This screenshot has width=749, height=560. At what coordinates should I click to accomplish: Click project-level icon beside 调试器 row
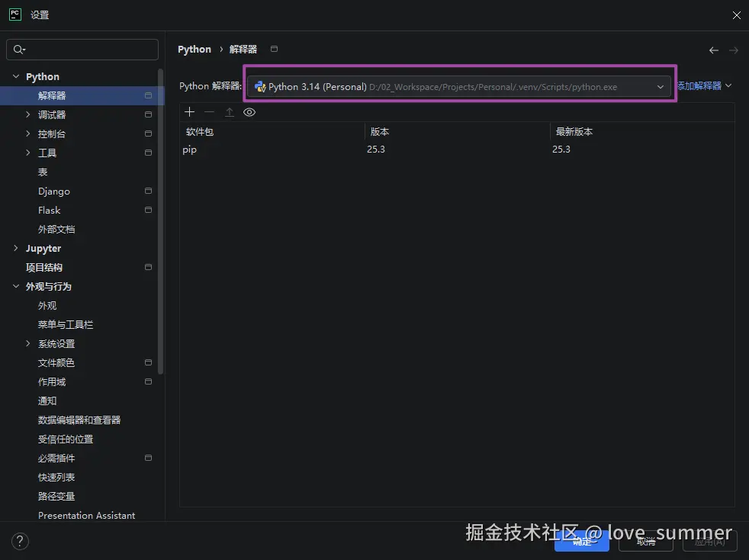pos(148,114)
